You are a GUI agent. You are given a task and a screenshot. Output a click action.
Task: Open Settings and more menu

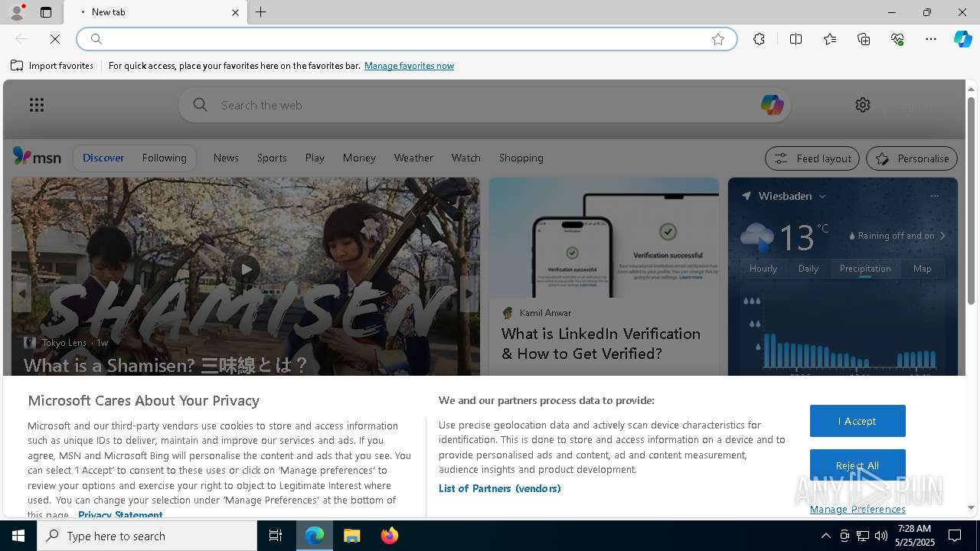tap(931, 39)
